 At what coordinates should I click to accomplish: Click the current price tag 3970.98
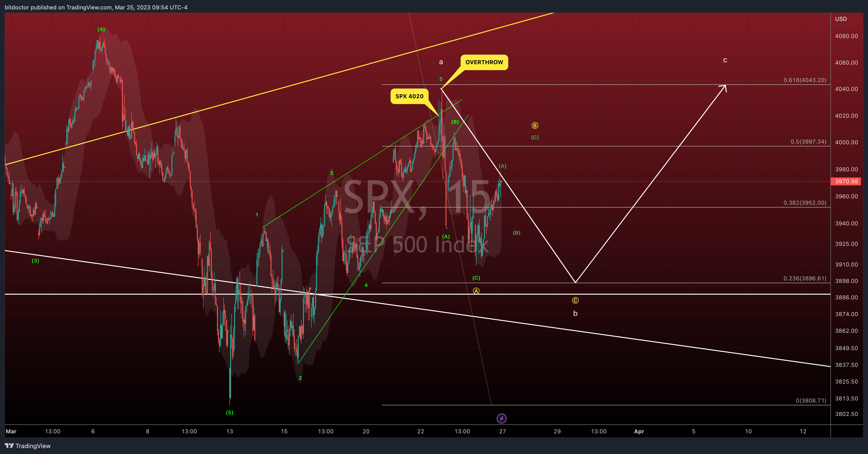pos(846,181)
